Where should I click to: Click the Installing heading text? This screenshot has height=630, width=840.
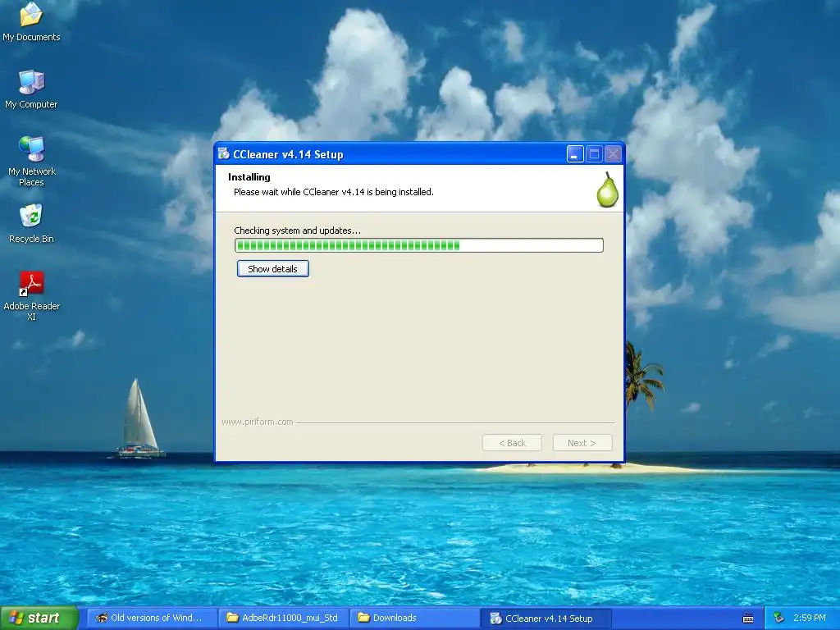[249, 177]
